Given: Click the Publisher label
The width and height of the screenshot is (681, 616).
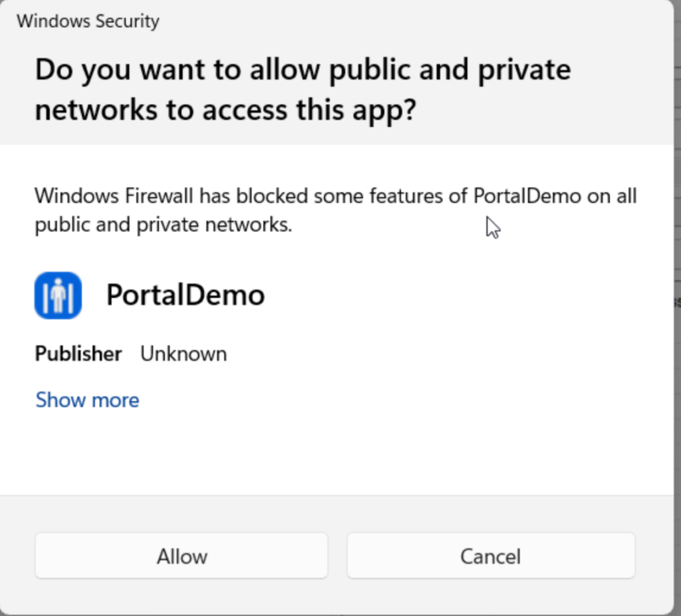Looking at the screenshot, I should 78,354.
